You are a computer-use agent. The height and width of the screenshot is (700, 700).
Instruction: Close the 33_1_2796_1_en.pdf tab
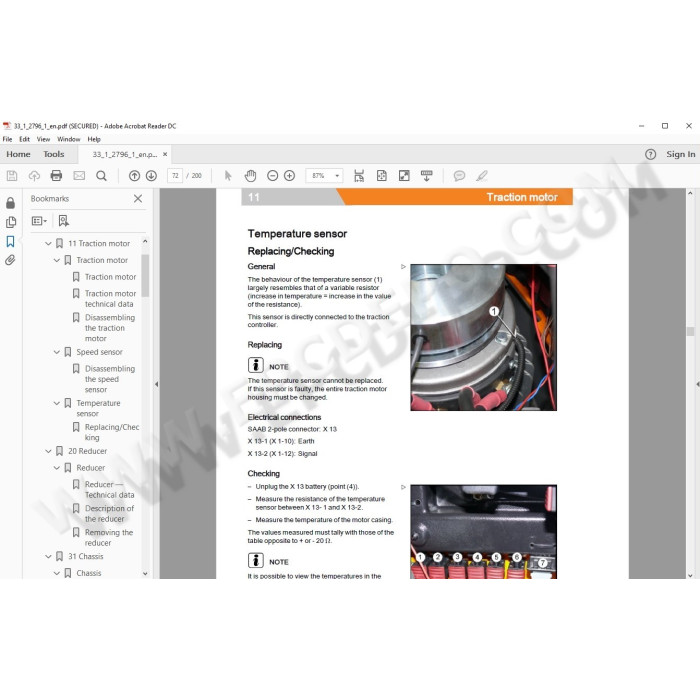(x=165, y=154)
